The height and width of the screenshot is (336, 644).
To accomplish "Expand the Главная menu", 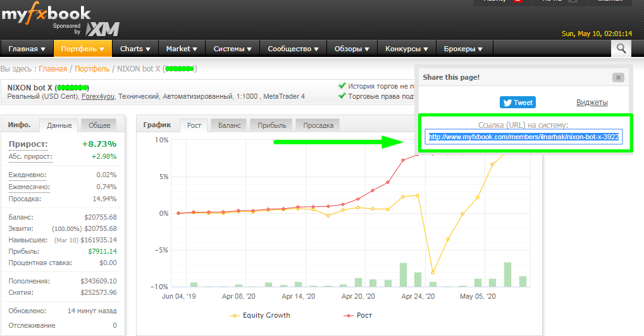I will (x=27, y=49).
